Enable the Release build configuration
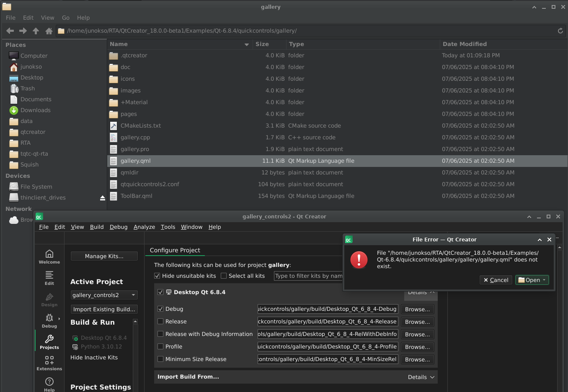568x392 pixels. [x=160, y=321]
